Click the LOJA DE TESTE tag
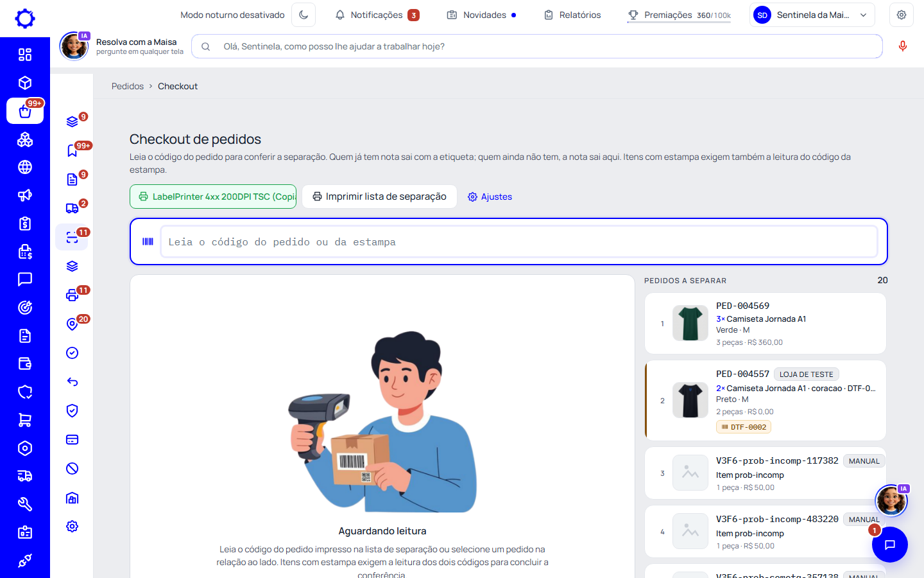 coord(806,374)
